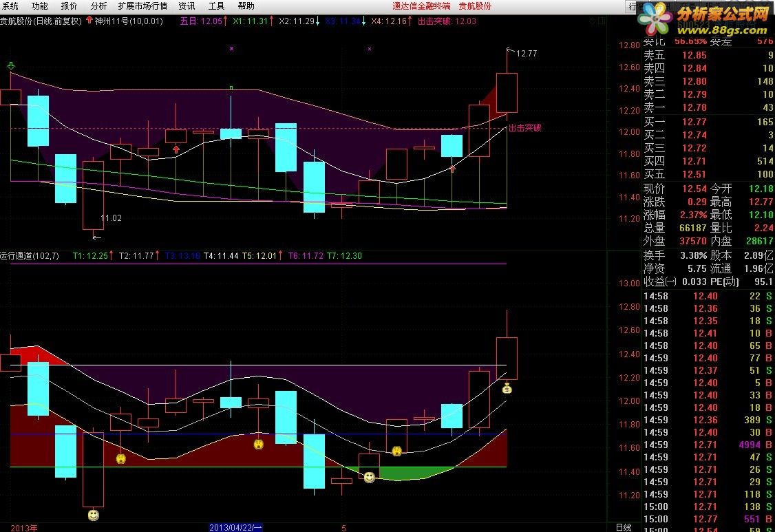
Task: Open the 报价 menu
Action: pyautogui.click(x=70, y=6)
